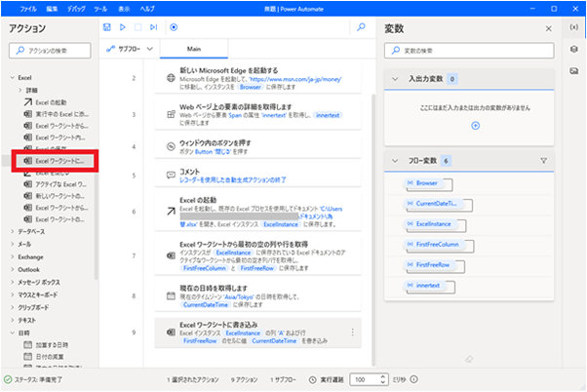Image resolution: width=587 pixels, height=392 pixels.
Task: Select the arrow icon of Excel の起動 step
Action: tap(171, 212)
